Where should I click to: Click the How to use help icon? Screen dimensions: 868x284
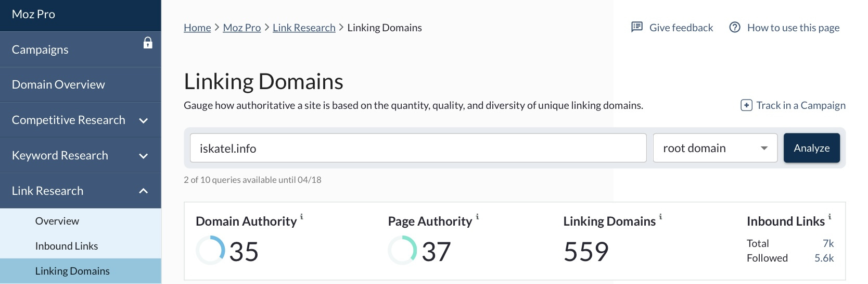click(735, 27)
